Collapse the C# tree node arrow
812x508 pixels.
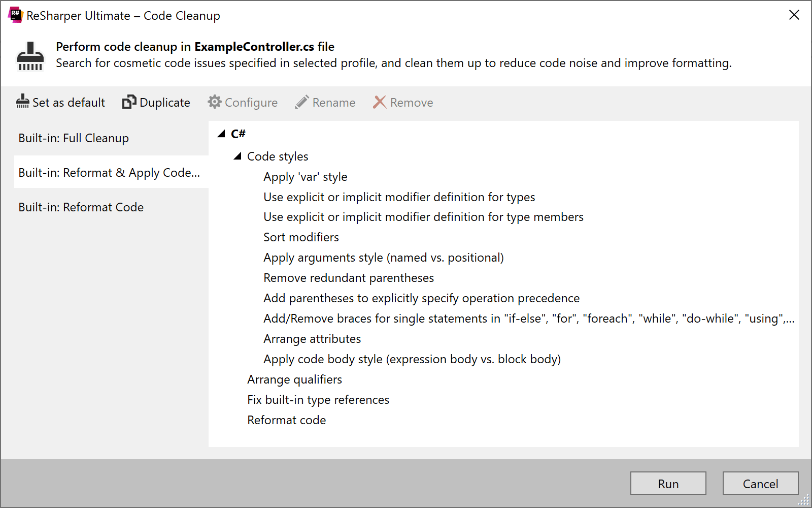point(221,134)
